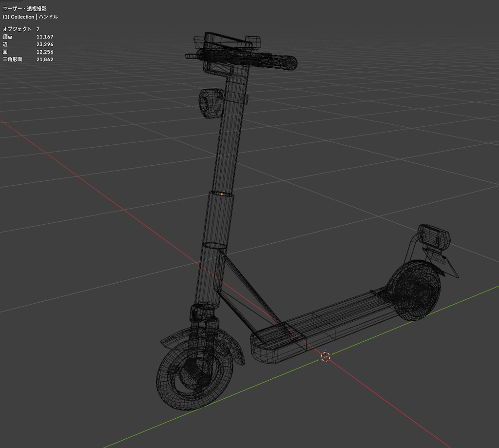Click the '三角形面' triangles label
Screen dimensions: 499x448
[x=12, y=59]
